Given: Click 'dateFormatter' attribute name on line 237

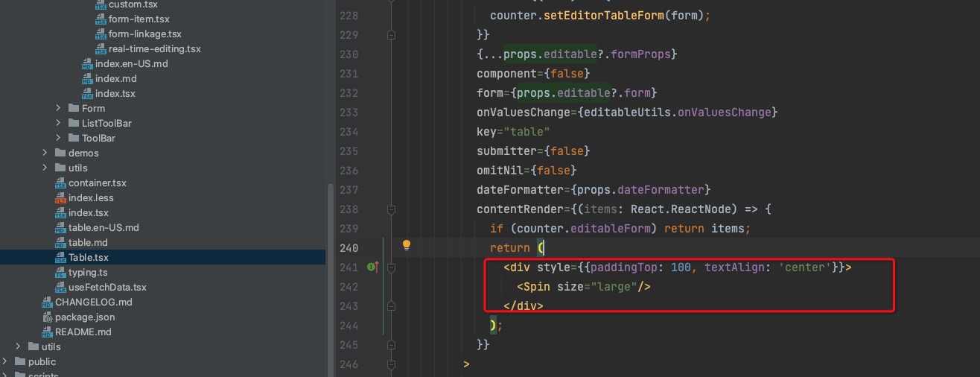Looking at the screenshot, I should pos(520,190).
